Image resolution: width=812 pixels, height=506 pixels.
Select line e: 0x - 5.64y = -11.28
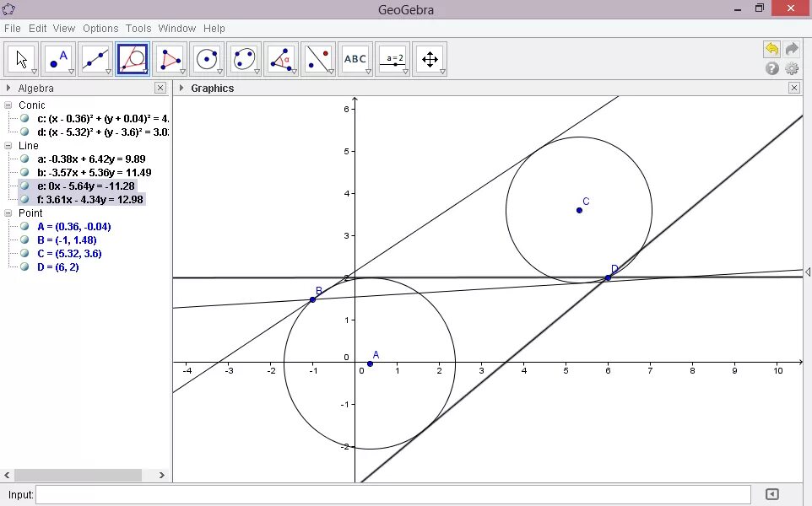point(86,186)
